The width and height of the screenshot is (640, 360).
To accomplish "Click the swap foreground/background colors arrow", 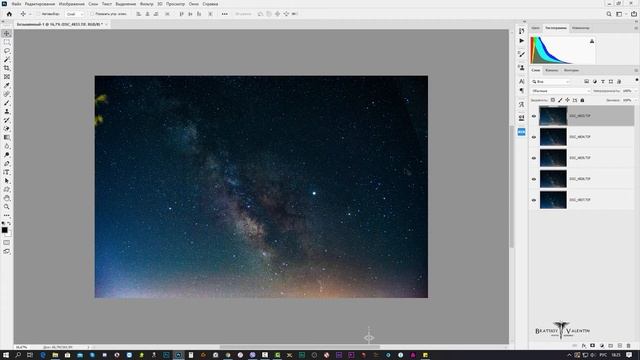I will (9, 224).
